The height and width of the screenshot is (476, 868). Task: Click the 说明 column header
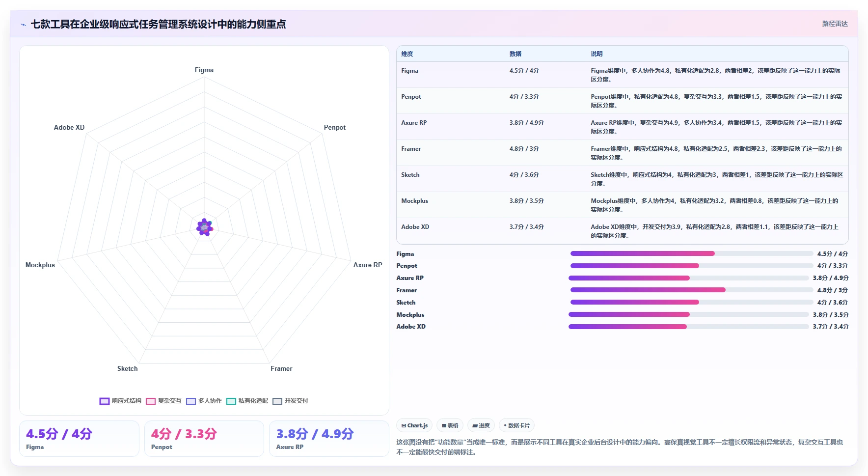click(x=597, y=54)
